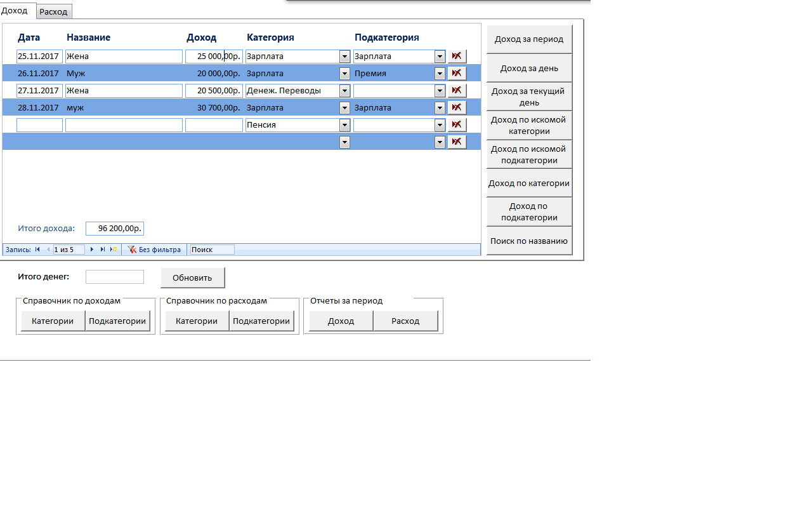Click the Обновить button
This screenshot has width=812, height=508.
pos(192,277)
